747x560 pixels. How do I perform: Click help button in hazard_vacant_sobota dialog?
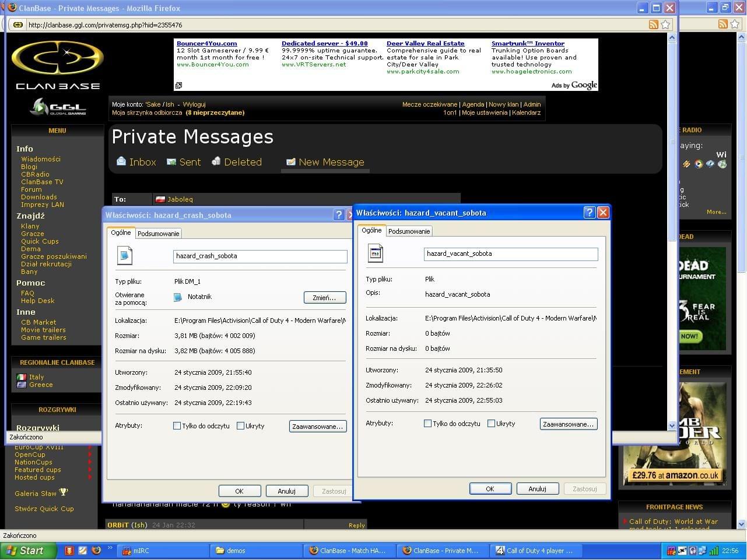[x=590, y=213]
